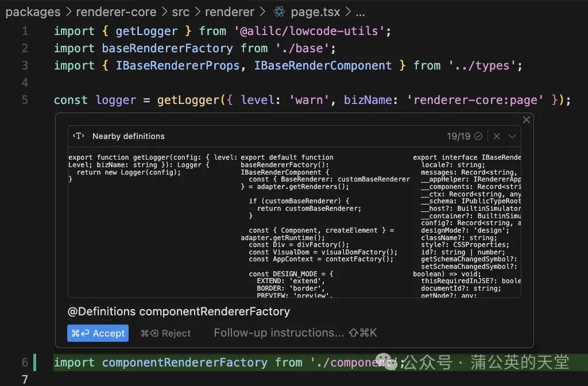Click 'const DESIGN_MODE = {' in the snippet
Screen dimensions: 588x386
tap(291, 274)
